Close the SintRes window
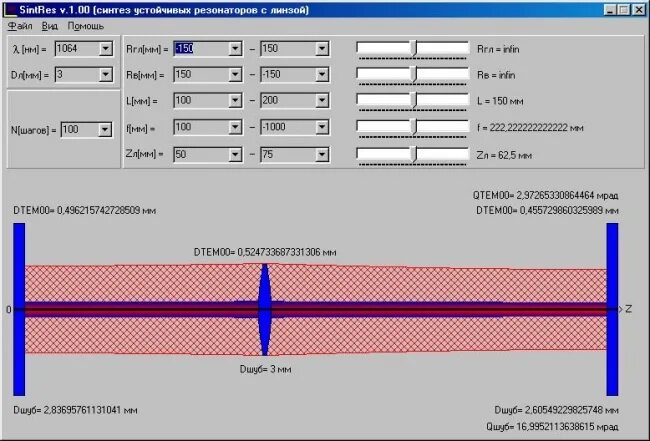Screen dimensions: 650x441 639,10
